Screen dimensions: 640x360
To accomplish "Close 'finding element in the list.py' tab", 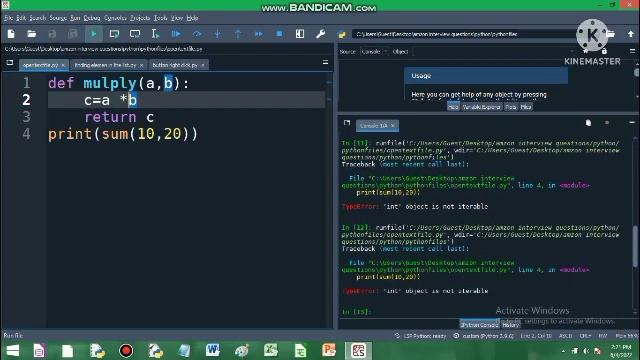I will (142, 65).
